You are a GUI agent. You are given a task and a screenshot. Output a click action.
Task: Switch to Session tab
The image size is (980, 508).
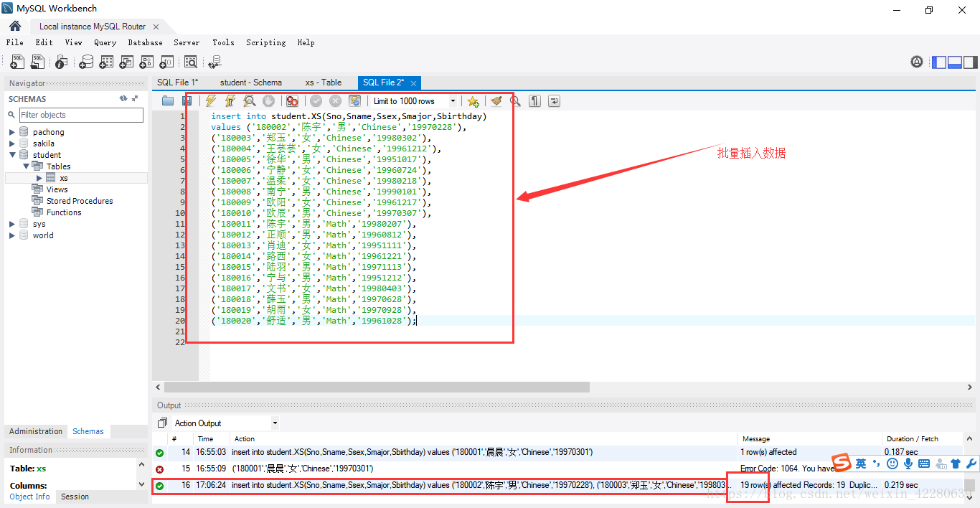75,497
